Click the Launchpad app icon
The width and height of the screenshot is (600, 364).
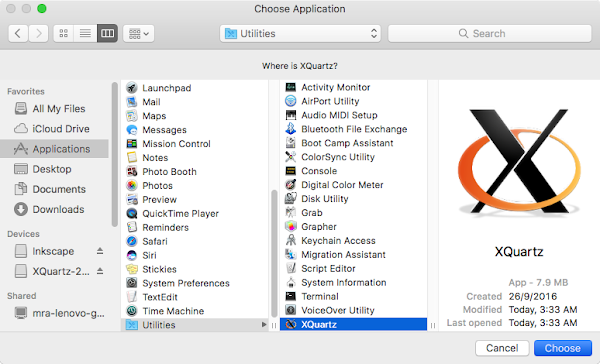132,88
